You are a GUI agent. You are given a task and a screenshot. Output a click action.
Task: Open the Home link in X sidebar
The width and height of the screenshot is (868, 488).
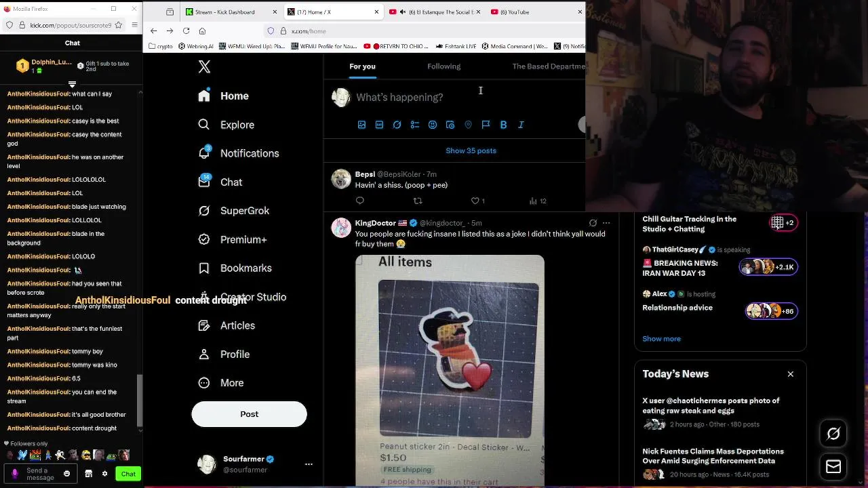223,96
